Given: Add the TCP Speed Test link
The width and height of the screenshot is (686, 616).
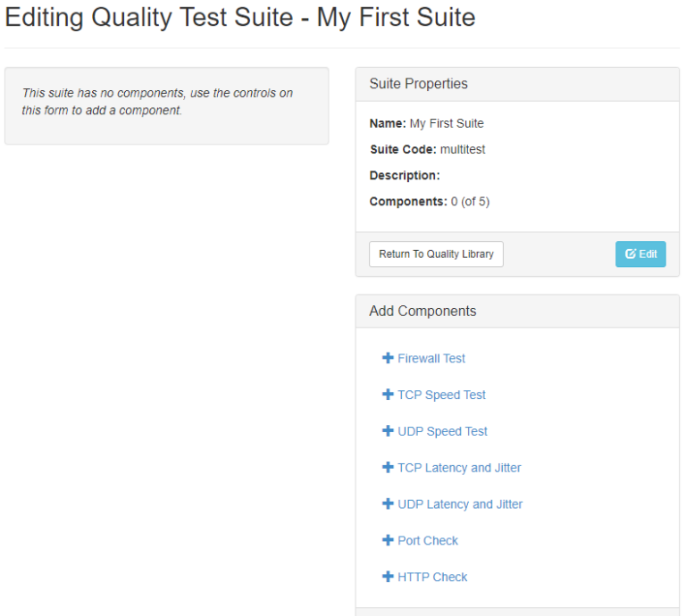Looking at the screenshot, I should (441, 395).
